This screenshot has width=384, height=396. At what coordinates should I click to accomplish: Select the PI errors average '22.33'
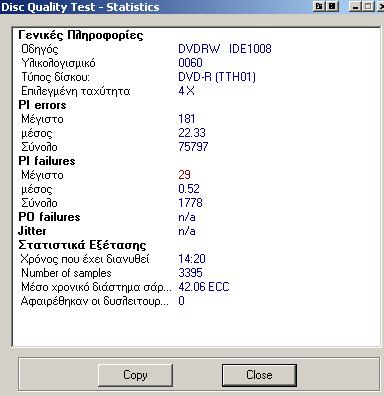192,133
